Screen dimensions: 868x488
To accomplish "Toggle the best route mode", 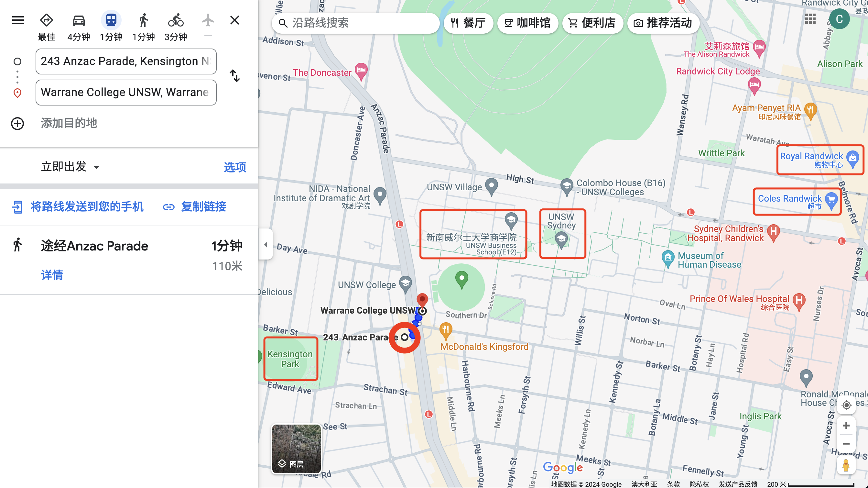I will [x=46, y=21].
